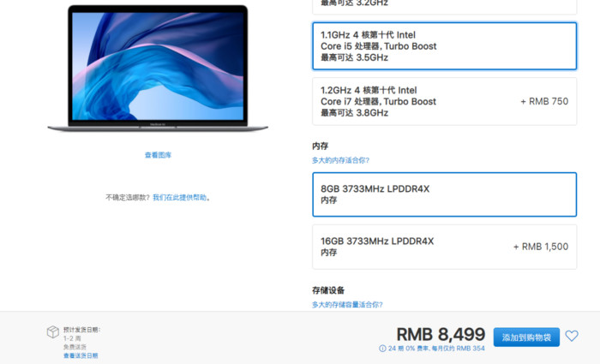Viewport: 600px width, 364px height.
Task: Click the + RMB 1,500 upgrade price
Action: 541,247
